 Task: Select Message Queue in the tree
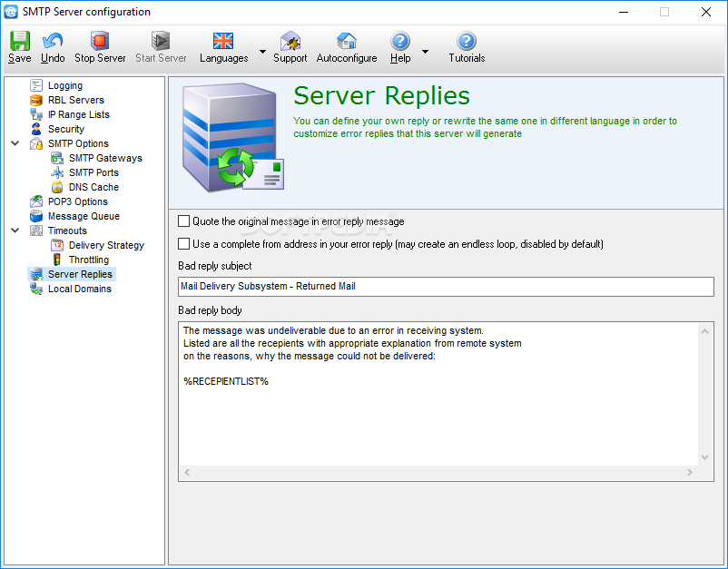click(x=84, y=216)
